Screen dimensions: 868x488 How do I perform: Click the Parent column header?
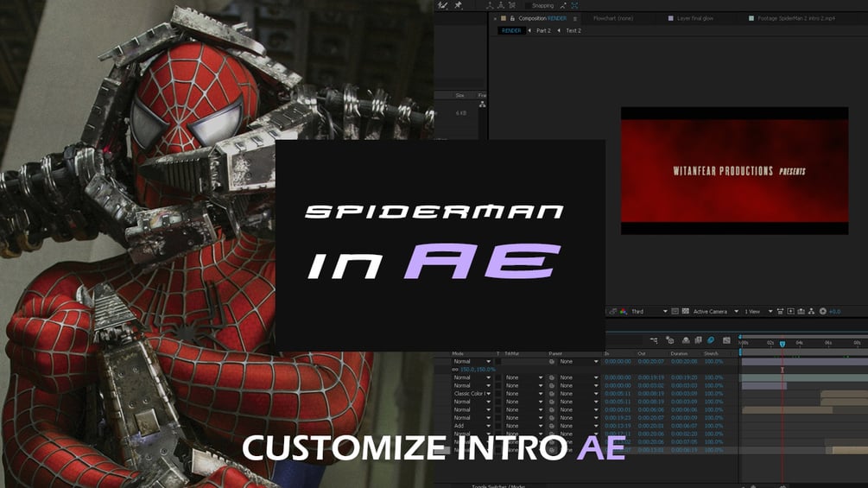pyautogui.click(x=555, y=353)
